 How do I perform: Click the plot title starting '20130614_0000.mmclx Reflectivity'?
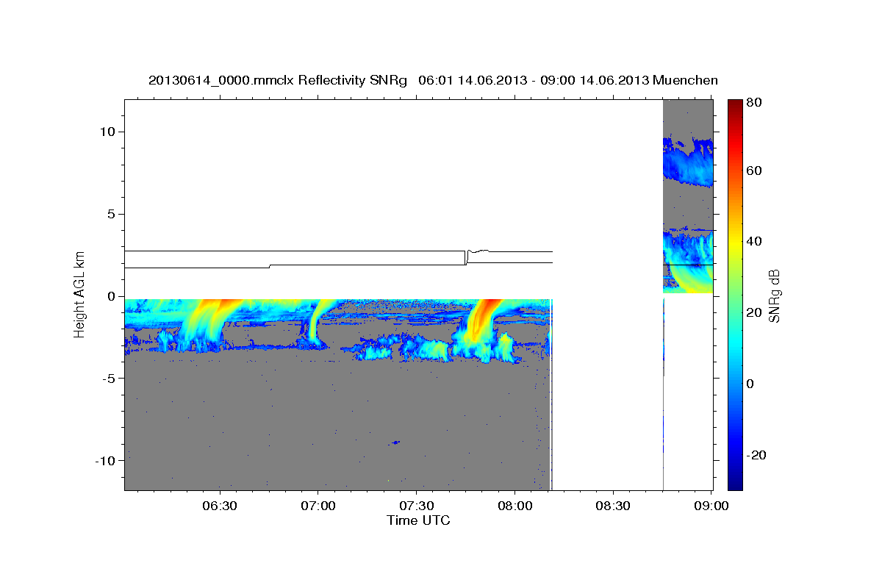point(433,80)
